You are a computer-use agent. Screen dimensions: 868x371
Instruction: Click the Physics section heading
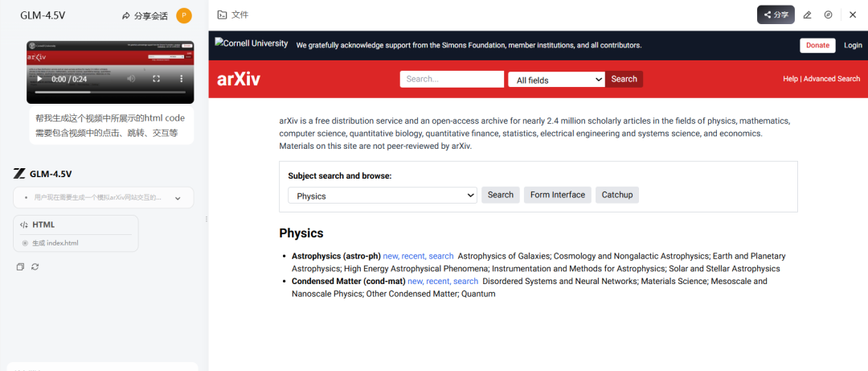tap(301, 233)
